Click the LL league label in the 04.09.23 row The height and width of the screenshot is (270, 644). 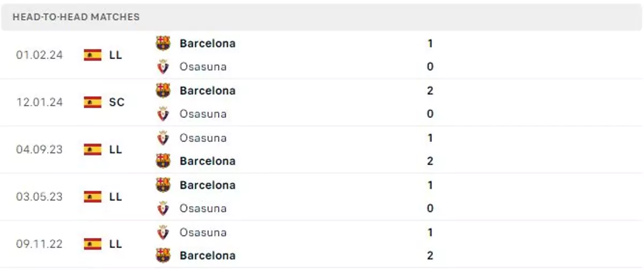115,149
